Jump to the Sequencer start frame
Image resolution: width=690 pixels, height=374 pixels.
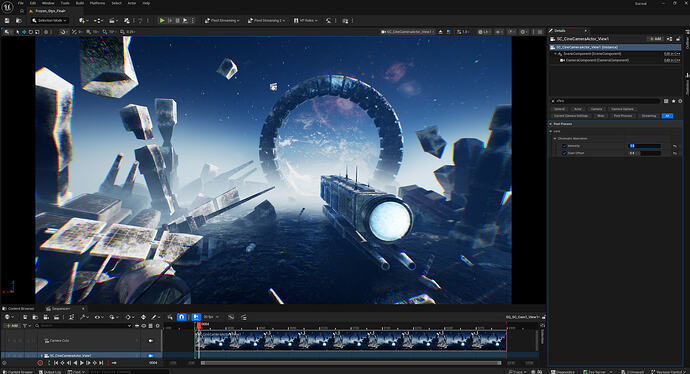click(x=56, y=363)
